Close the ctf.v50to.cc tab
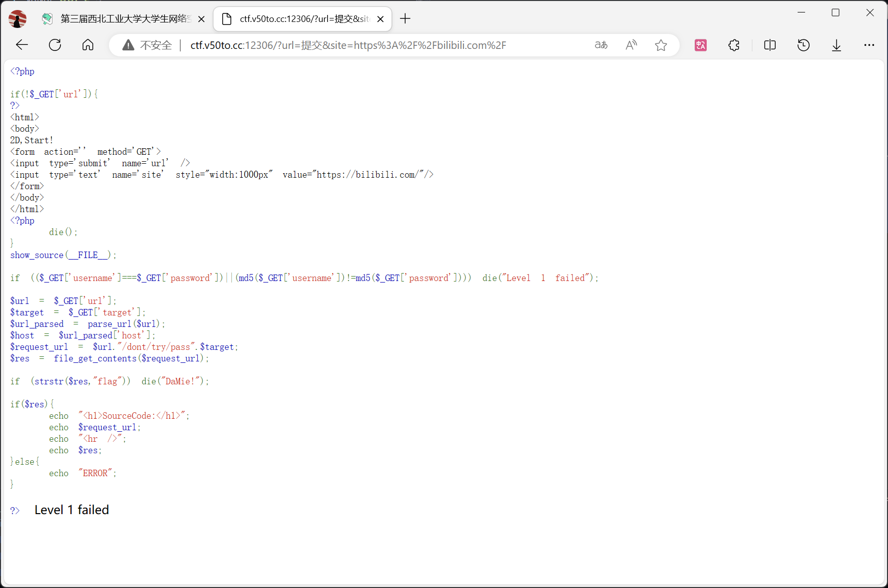 pos(381,19)
